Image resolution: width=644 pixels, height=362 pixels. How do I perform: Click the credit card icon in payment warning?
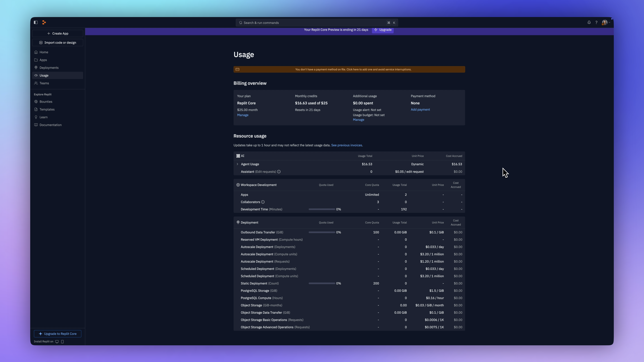point(237,70)
